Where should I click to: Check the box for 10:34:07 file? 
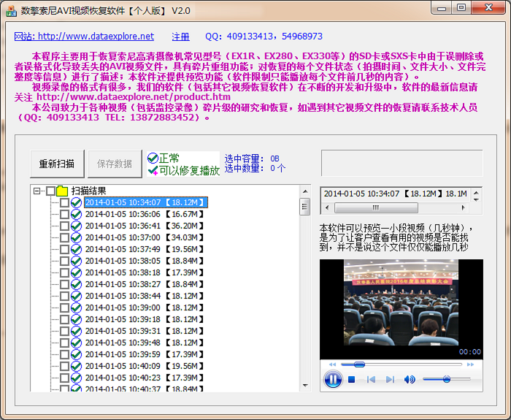click(64, 202)
